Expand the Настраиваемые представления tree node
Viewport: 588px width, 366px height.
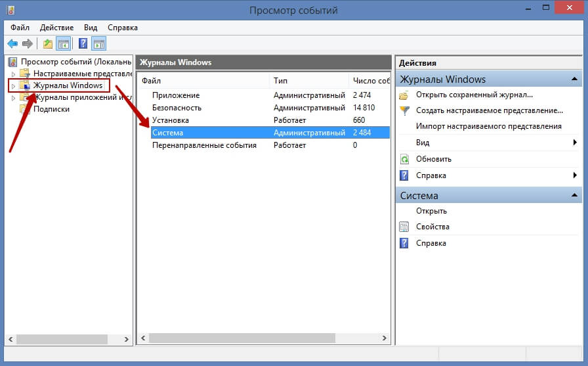(x=12, y=74)
